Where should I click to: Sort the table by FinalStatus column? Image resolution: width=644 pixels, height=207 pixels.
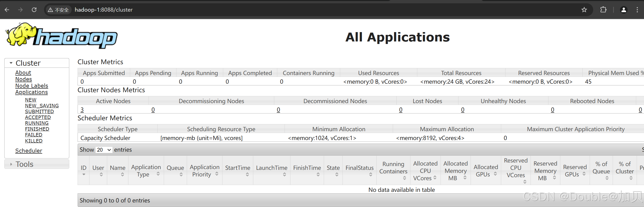(359, 170)
